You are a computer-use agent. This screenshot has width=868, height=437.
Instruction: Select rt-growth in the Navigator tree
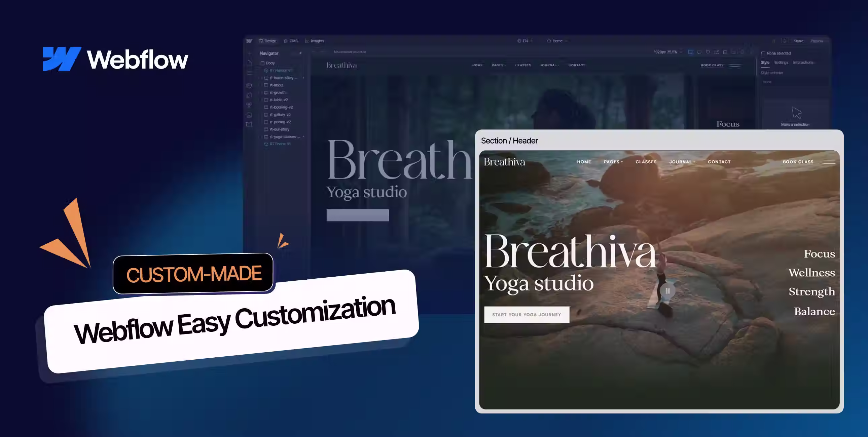(275, 92)
